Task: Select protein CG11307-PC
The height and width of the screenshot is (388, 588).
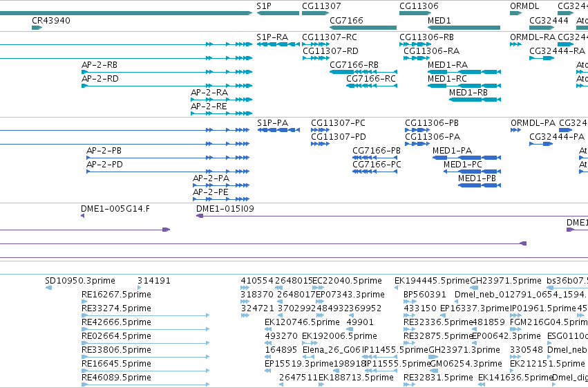Action: tap(320, 130)
